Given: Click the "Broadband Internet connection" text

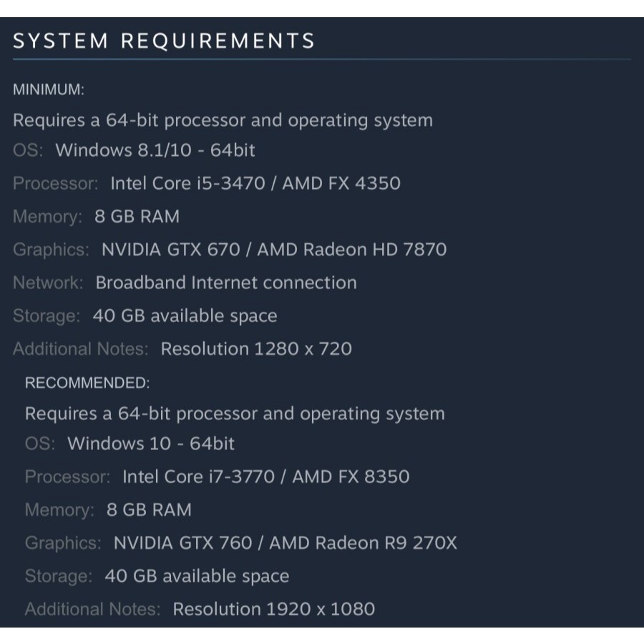Looking at the screenshot, I should [226, 283].
